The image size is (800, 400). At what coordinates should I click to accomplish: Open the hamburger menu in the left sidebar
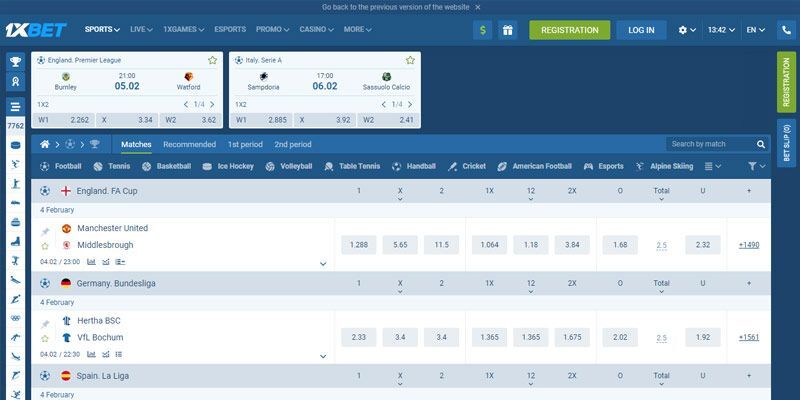[15, 107]
